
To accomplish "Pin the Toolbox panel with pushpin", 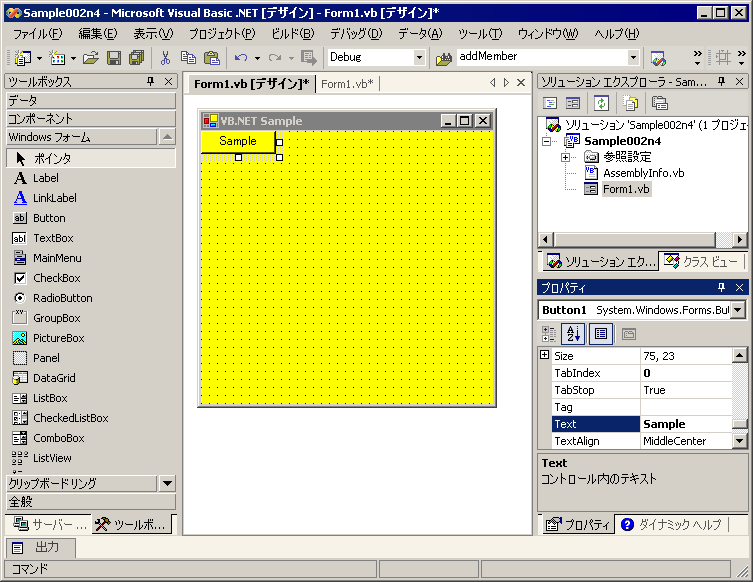I will coord(150,82).
